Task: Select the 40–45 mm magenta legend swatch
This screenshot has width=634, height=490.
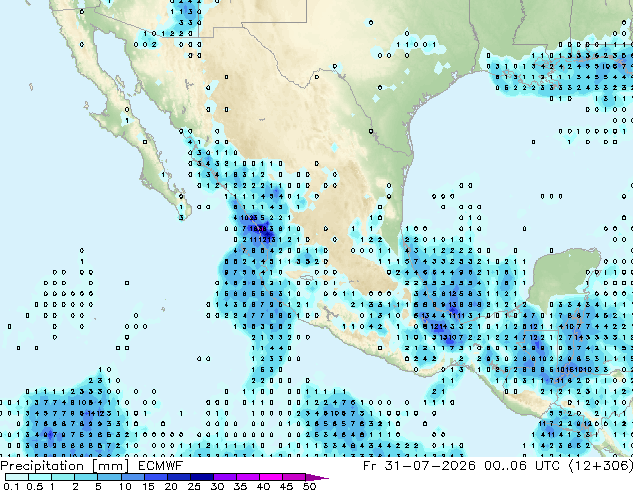Action: [271, 477]
